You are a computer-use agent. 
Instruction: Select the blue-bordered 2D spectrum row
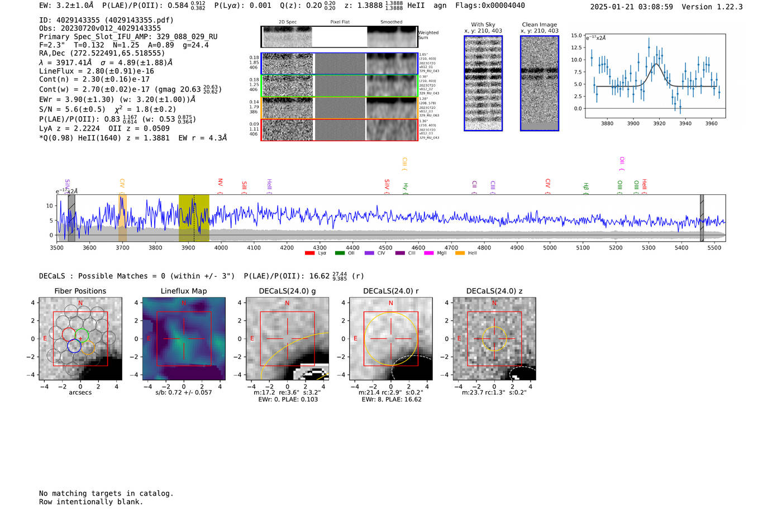pyautogui.click(x=340, y=64)
